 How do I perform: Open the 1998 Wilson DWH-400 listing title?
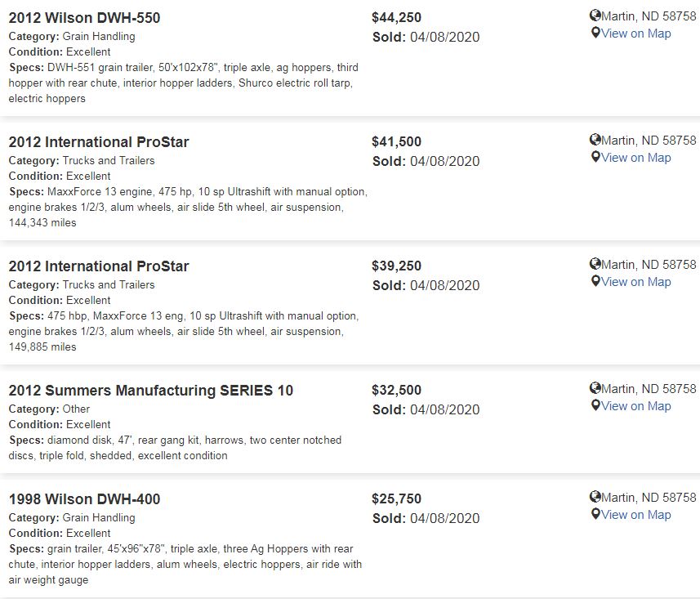[x=84, y=499]
